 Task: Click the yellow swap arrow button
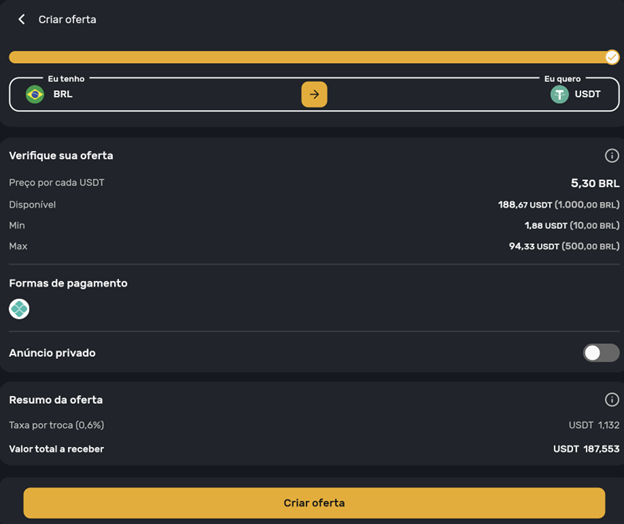314,94
